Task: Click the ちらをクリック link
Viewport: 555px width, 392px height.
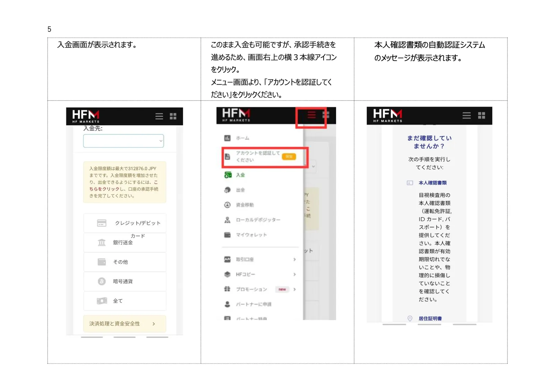Action: coord(104,189)
